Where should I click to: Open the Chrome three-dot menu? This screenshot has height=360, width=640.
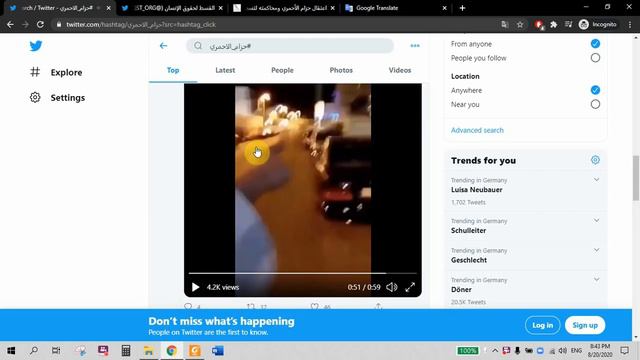(x=630, y=24)
